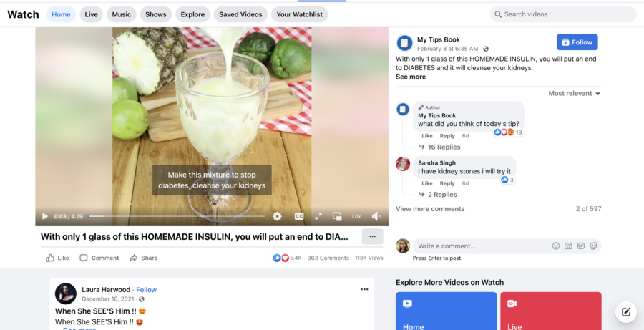Expand video to fullscreen

(x=318, y=216)
